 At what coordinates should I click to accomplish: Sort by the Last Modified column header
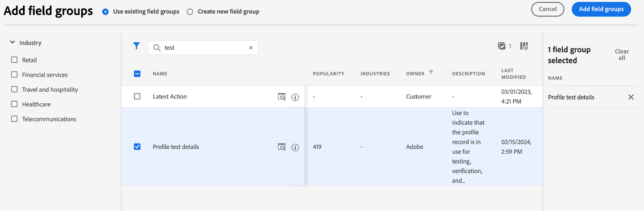coord(514,74)
